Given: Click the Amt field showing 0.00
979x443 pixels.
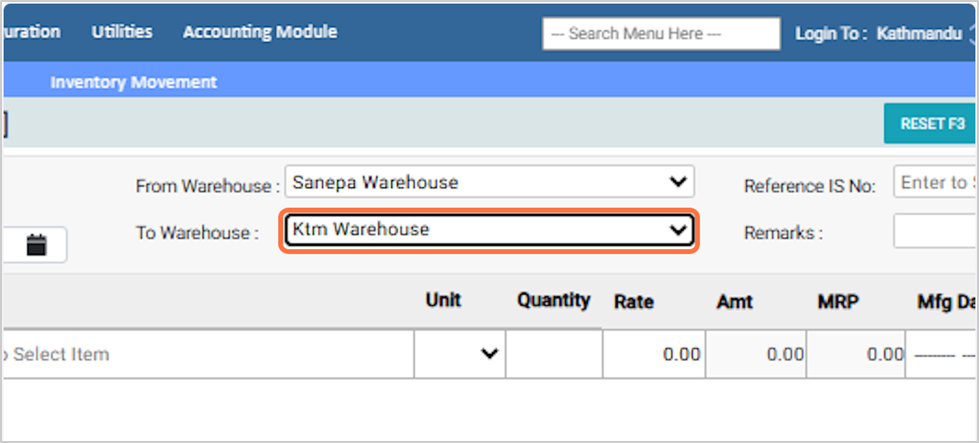Looking at the screenshot, I should (x=755, y=354).
